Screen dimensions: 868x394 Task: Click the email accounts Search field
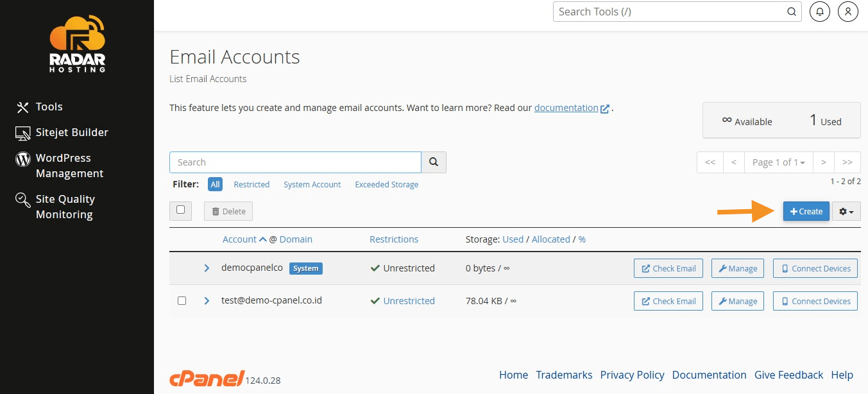[x=295, y=162]
